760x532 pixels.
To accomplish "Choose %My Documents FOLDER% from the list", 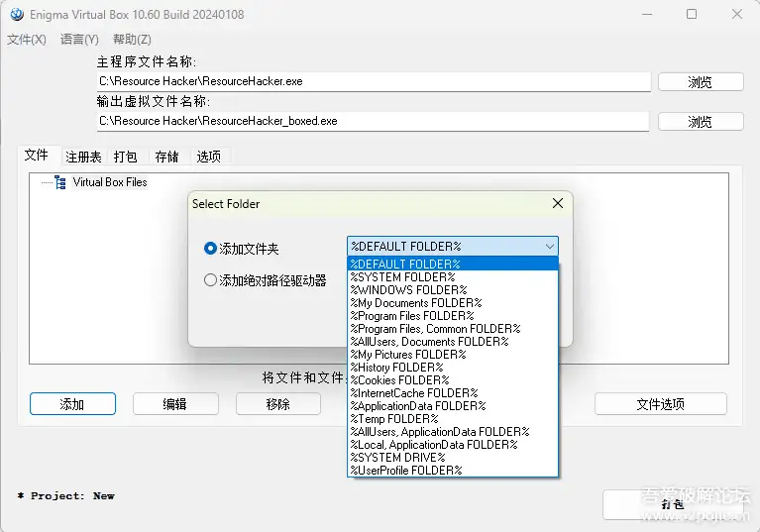I will pyautogui.click(x=453, y=303).
